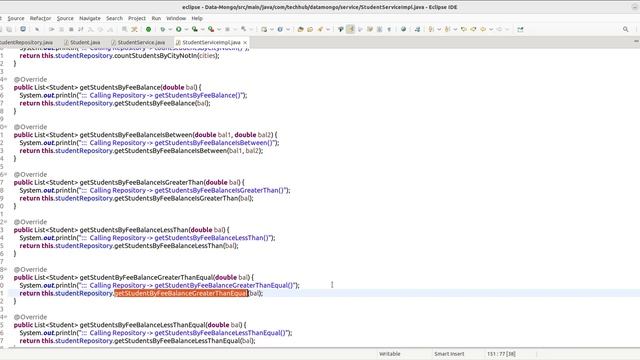Click the Disconnect debug icon
Viewport: 640px width, 360px height.
point(80,29)
